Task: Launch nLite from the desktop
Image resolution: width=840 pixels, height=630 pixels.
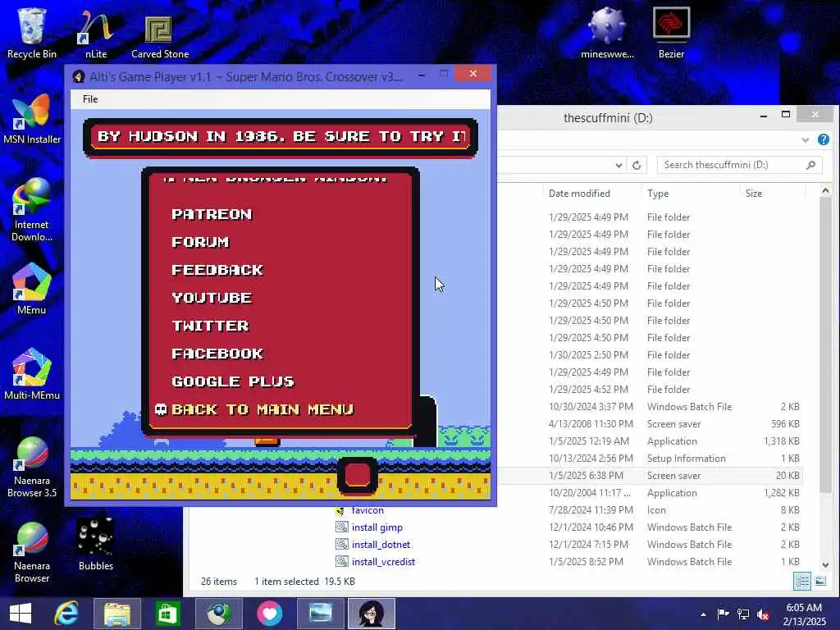Action: click(x=96, y=33)
